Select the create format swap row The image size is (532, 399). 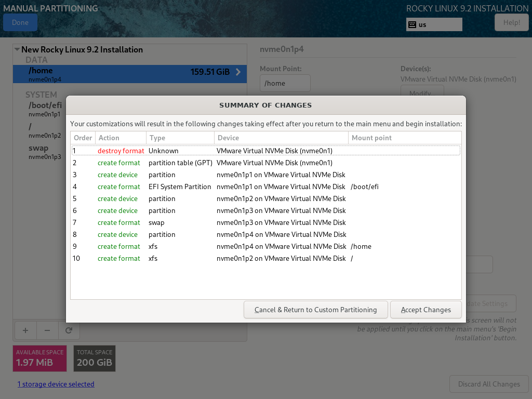click(266, 222)
